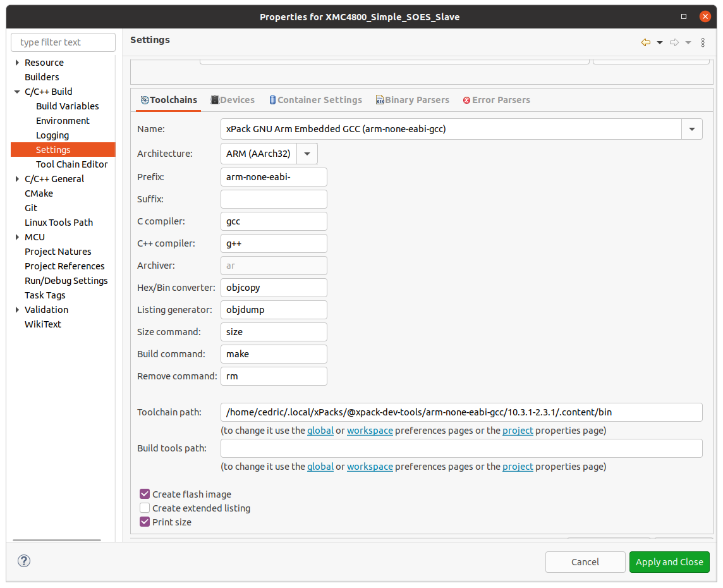Screen dimensions: 723x588
Task: Select Tool Chain Editor in the sidebar
Action: click(x=71, y=164)
